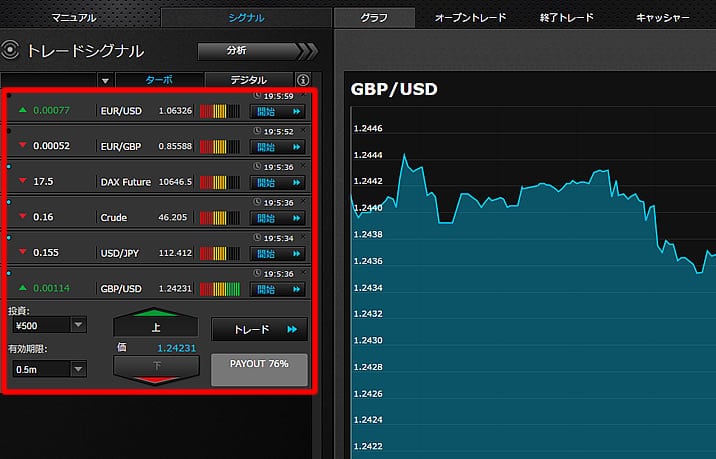Viewport: 716px width, 459px height.
Task: Click the 46.205 Crude price
Action: point(173,217)
